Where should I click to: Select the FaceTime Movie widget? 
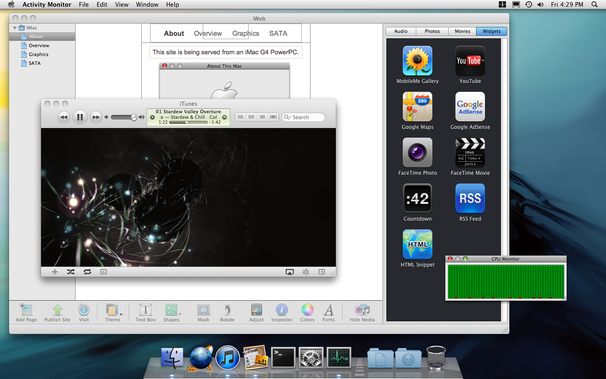pos(470,156)
